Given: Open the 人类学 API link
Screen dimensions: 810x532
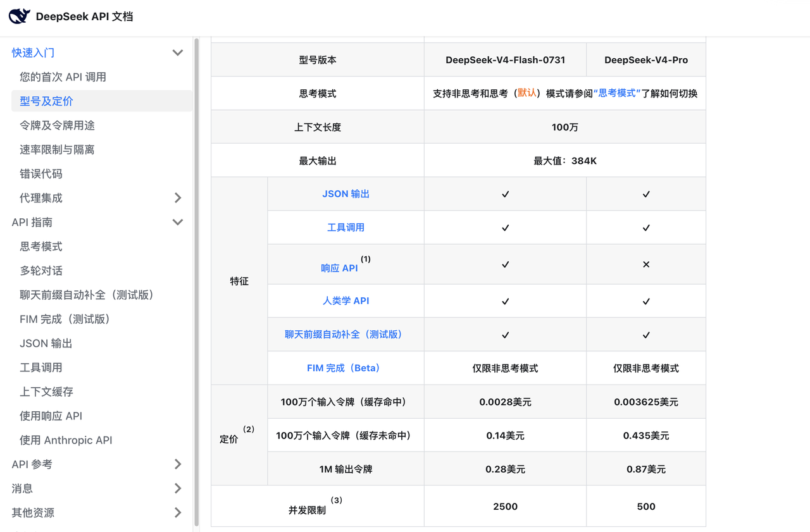Looking at the screenshot, I should tap(346, 300).
